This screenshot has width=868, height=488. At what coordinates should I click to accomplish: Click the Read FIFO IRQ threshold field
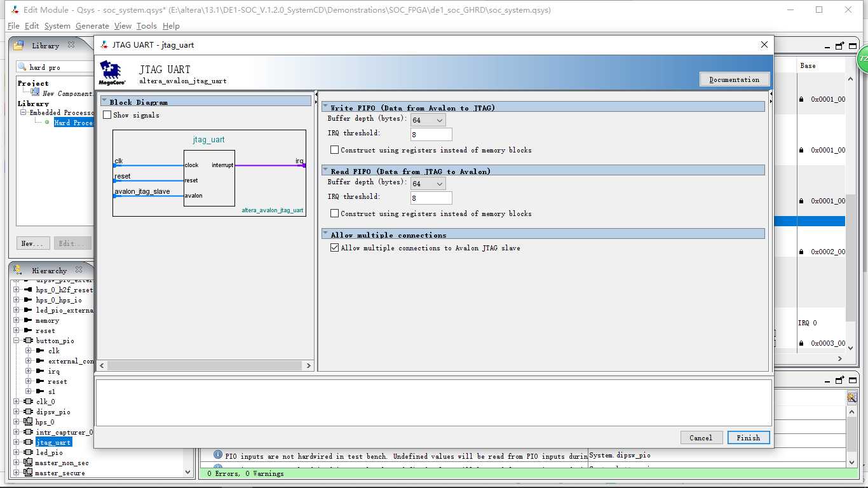[x=431, y=198]
